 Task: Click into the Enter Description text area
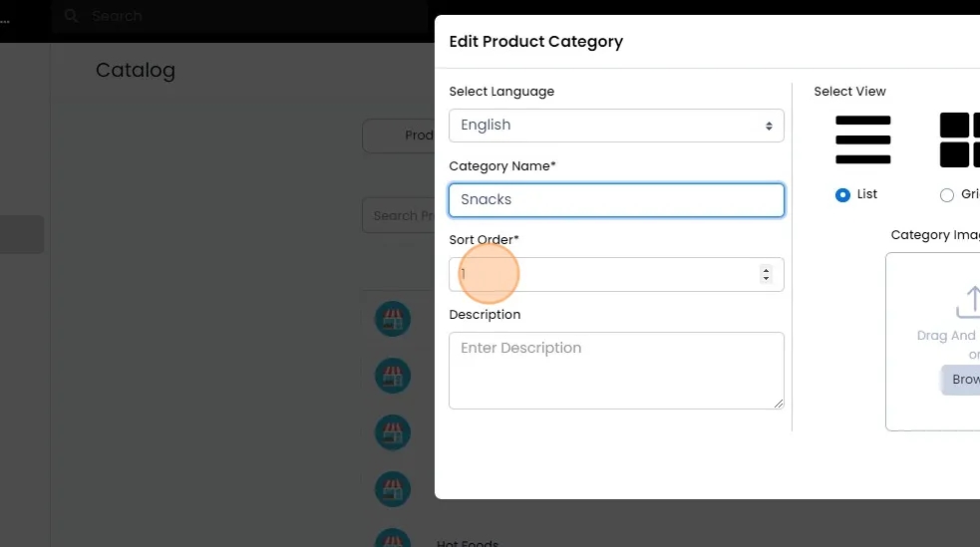[x=616, y=370]
